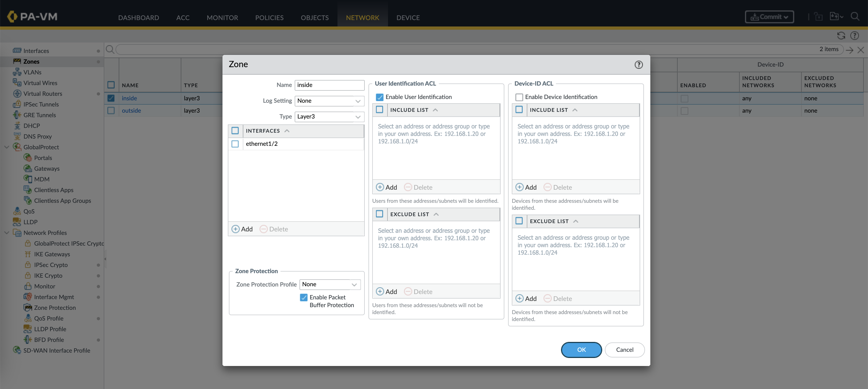Viewport: 868px width, 389px height.
Task: Open Virtual Routers in sidebar
Action: pyautogui.click(x=43, y=94)
